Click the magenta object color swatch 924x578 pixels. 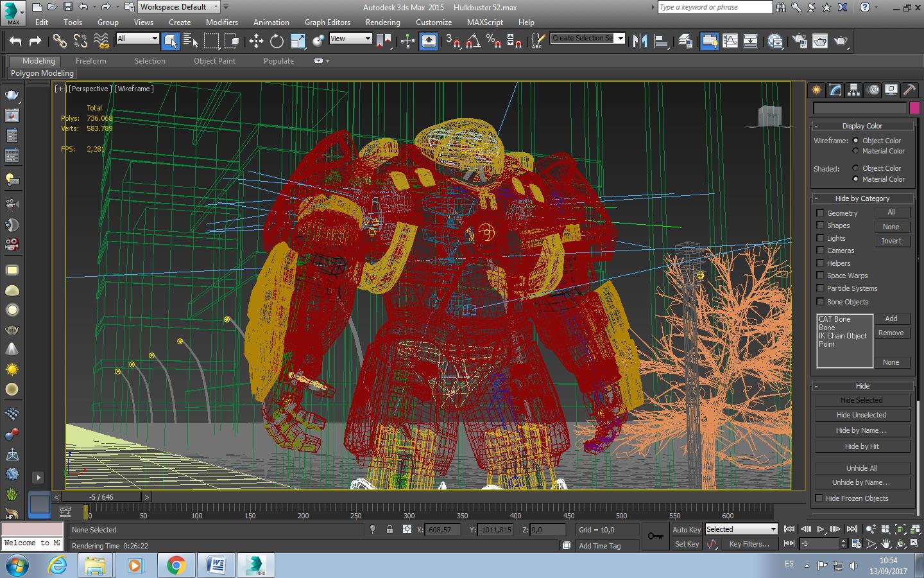point(914,108)
